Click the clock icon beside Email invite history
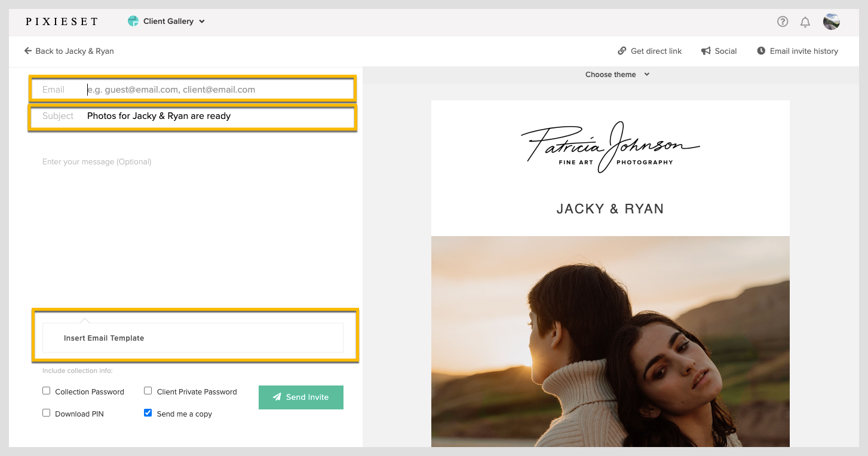The image size is (868, 456). pyautogui.click(x=761, y=51)
